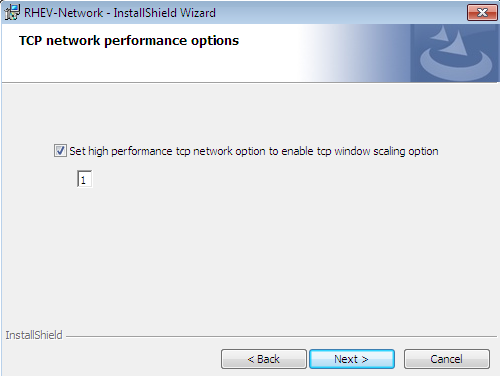
Task: Proceed with the 'Next >' button
Action: click(x=352, y=359)
